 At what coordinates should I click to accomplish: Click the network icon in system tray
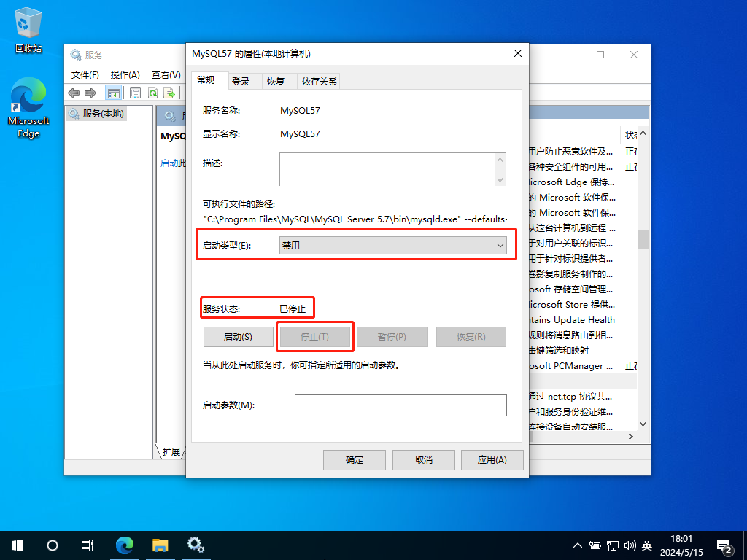tap(613, 545)
